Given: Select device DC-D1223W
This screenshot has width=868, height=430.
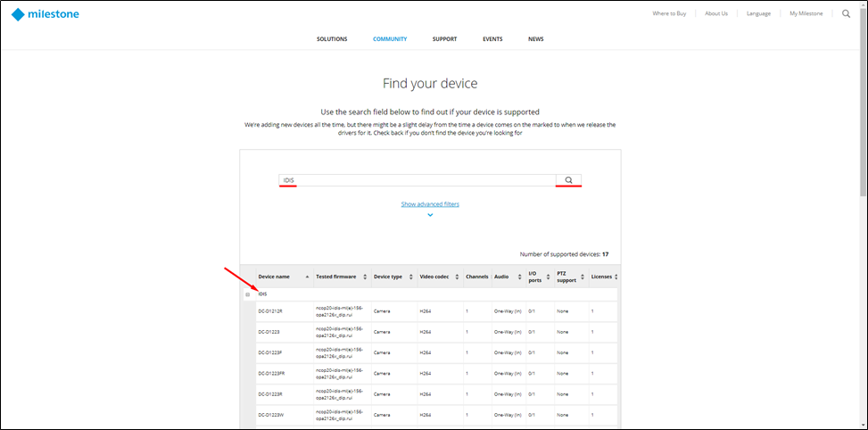Looking at the screenshot, I should pos(270,415).
